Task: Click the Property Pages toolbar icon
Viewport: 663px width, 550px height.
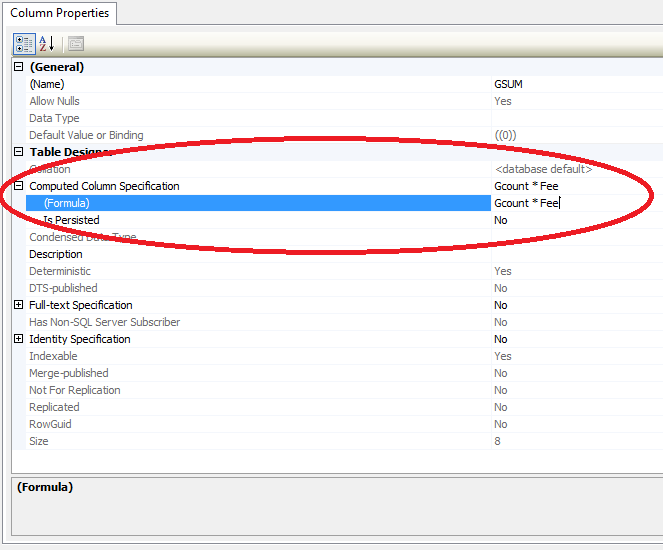Action: (x=76, y=44)
